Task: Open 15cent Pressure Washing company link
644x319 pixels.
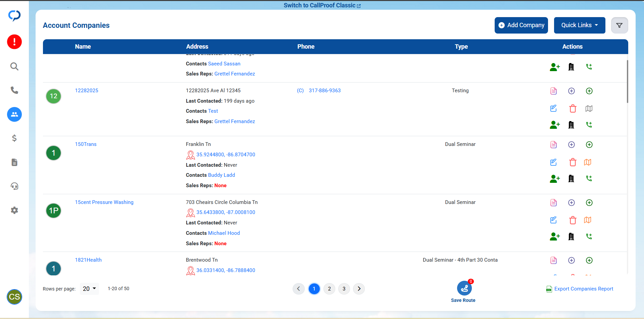Action: 104,202
